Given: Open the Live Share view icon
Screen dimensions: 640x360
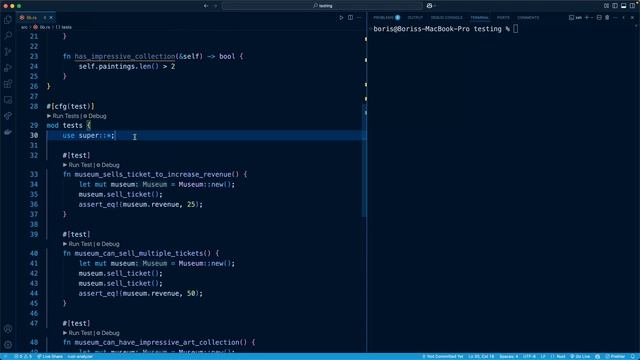Looking at the screenshot, I should (8, 116).
